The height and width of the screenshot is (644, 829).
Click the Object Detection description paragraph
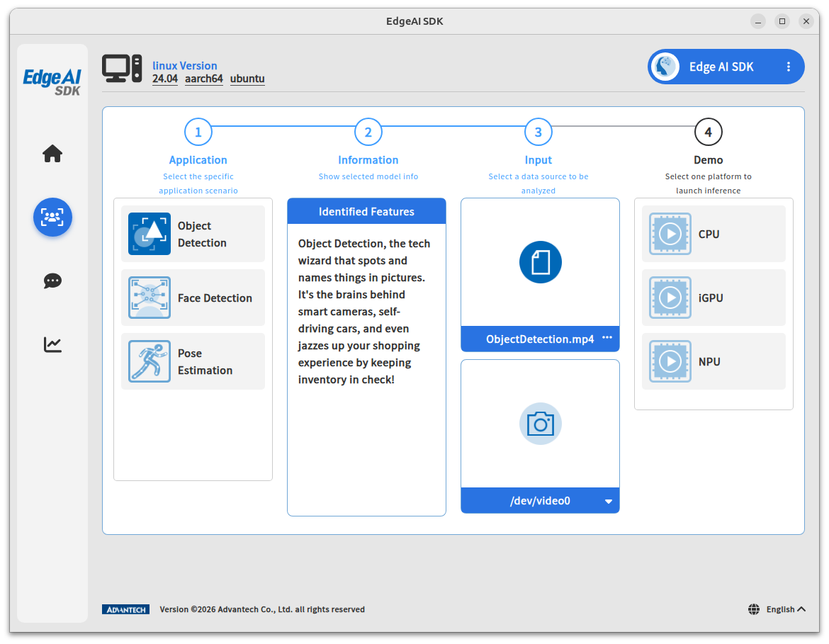pyautogui.click(x=364, y=312)
